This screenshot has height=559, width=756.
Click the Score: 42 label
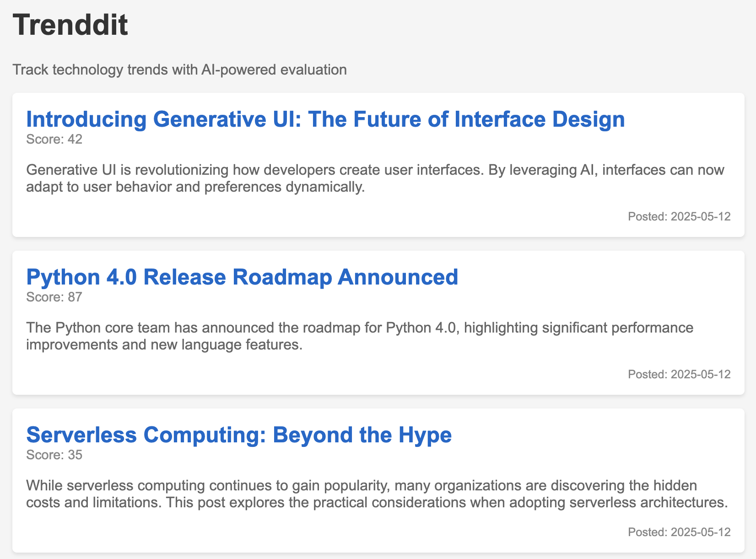click(x=54, y=139)
